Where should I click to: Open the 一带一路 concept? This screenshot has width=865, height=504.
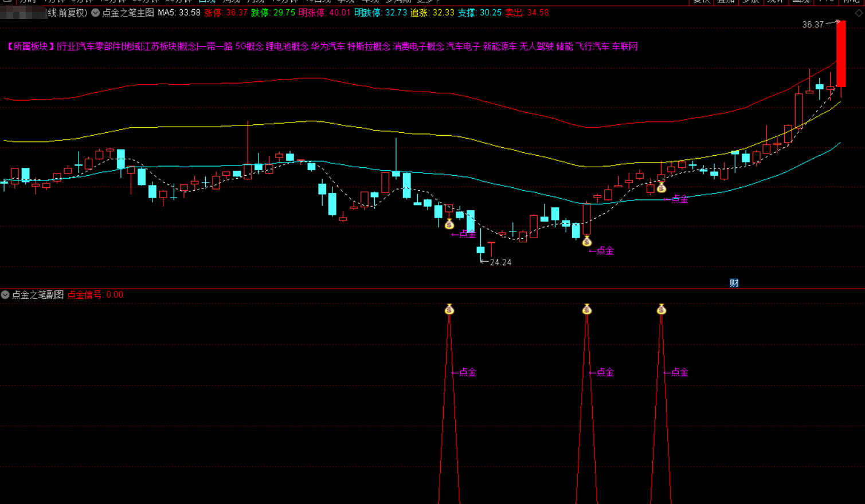(216, 46)
